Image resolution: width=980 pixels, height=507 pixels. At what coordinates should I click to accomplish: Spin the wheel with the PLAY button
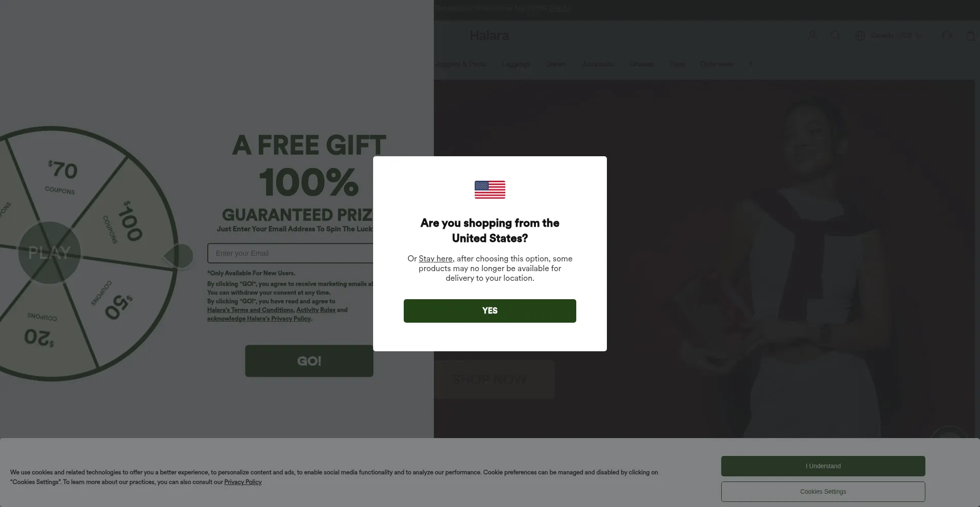[x=50, y=253]
